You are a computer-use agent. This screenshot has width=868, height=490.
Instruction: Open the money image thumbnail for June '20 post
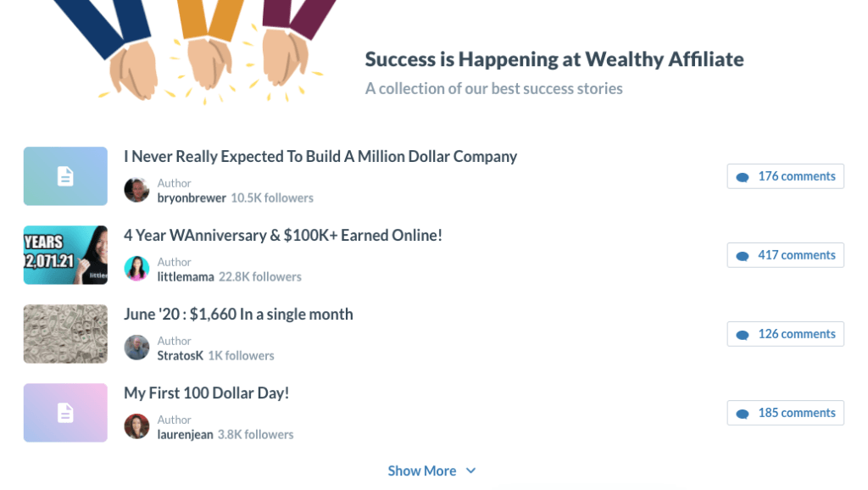[65, 334]
